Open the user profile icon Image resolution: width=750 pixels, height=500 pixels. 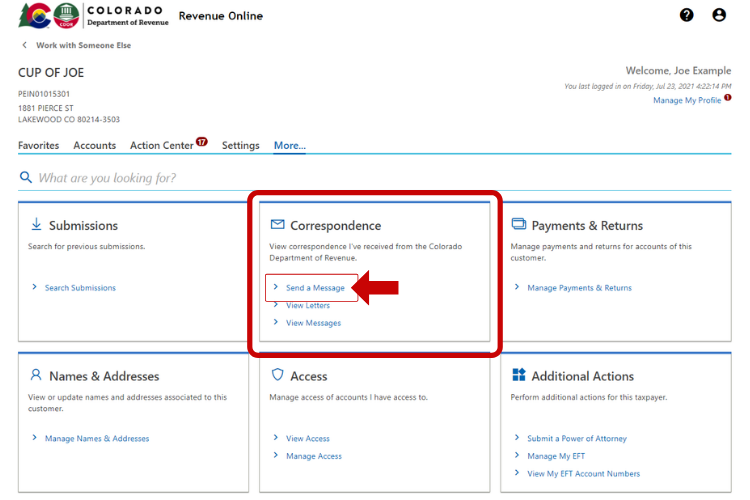(719, 15)
